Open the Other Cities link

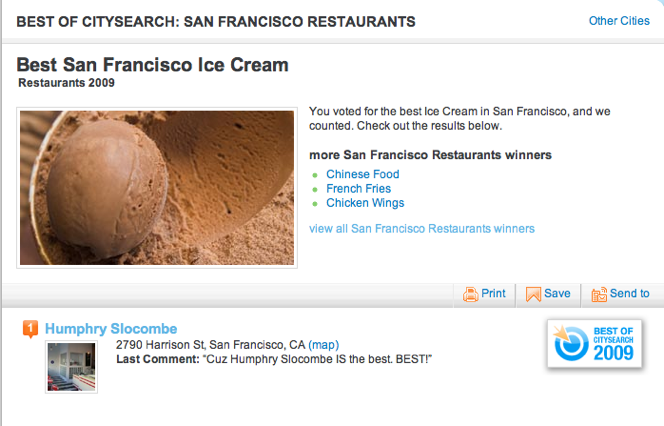click(619, 21)
